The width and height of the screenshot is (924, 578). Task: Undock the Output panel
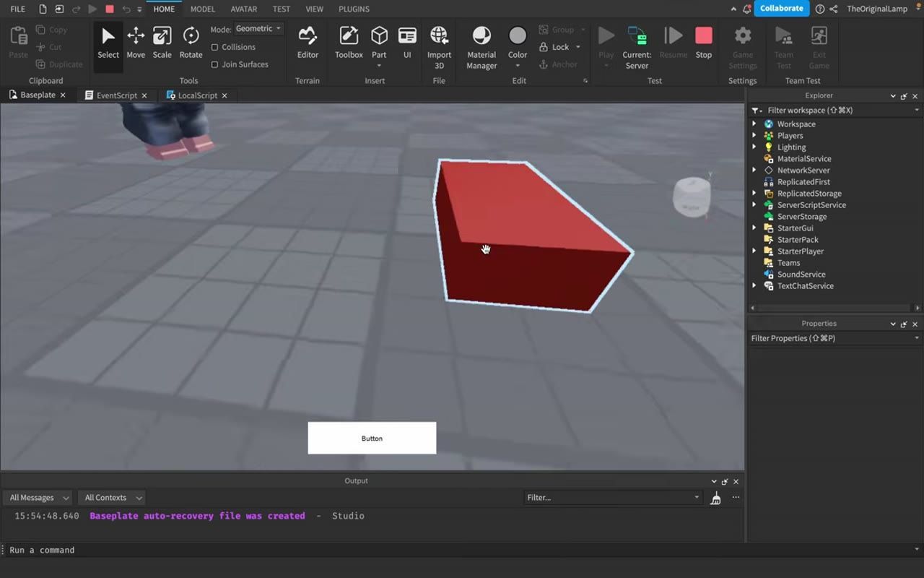click(x=725, y=481)
